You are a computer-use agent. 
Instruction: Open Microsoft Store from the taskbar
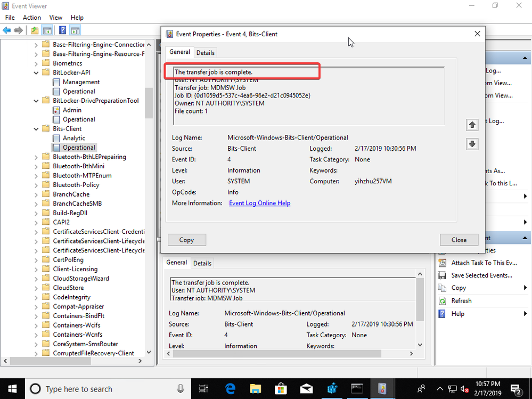281,389
